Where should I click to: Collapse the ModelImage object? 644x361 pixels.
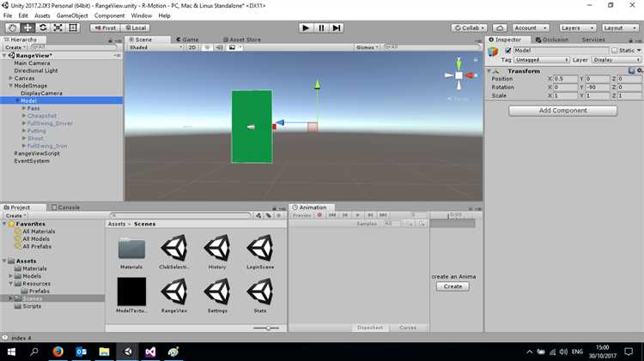pos(10,86)
